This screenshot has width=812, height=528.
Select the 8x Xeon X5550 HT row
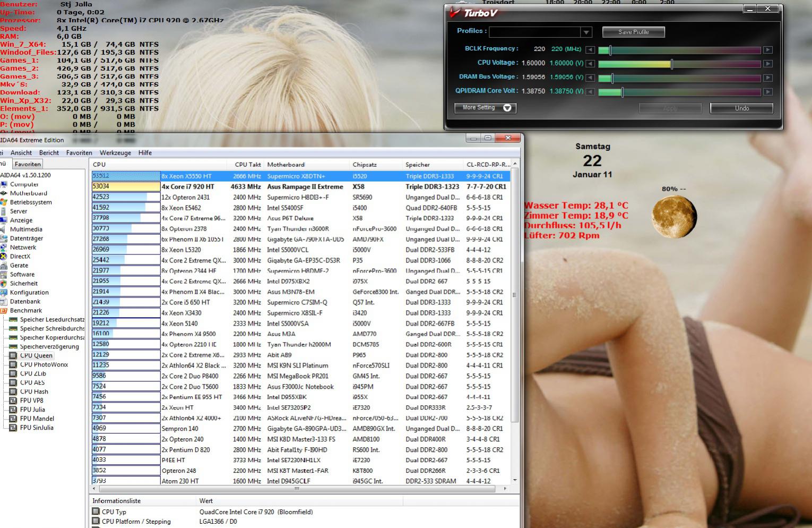(x=300, y=176)
